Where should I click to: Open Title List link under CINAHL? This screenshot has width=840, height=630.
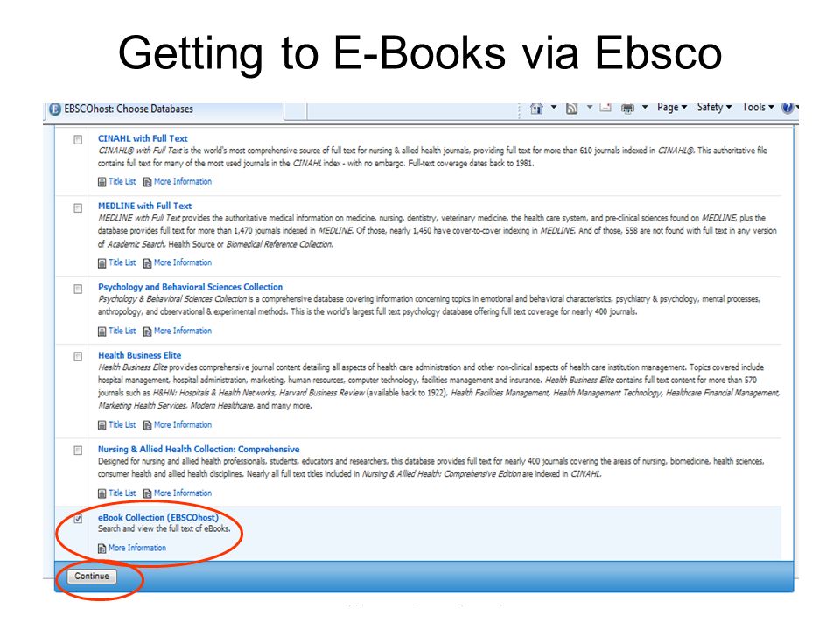122,182
